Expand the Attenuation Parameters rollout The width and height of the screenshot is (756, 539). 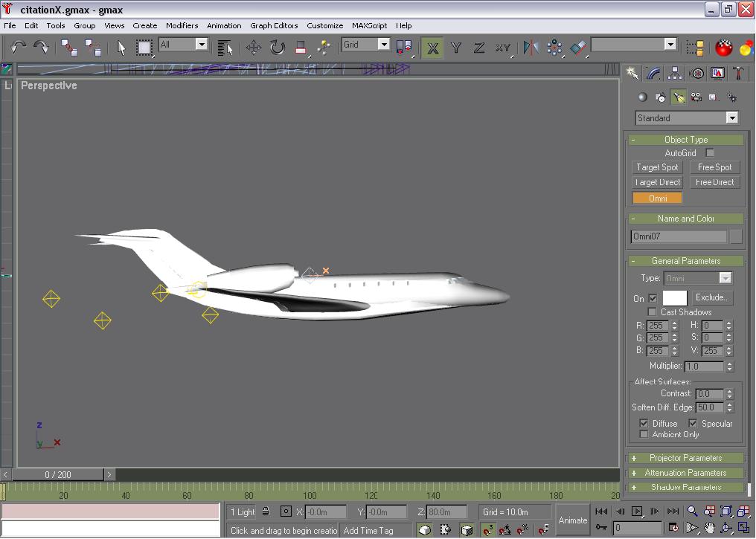pos(685,473)
